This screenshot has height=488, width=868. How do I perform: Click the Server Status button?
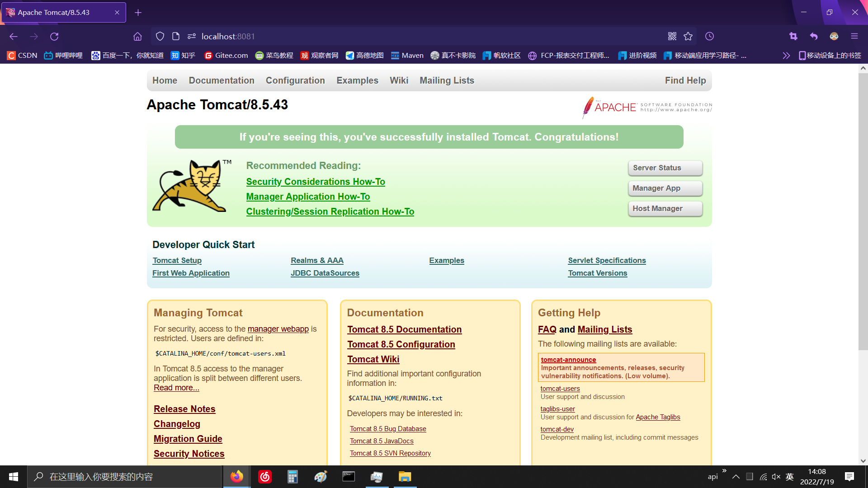tap(665, 168)
